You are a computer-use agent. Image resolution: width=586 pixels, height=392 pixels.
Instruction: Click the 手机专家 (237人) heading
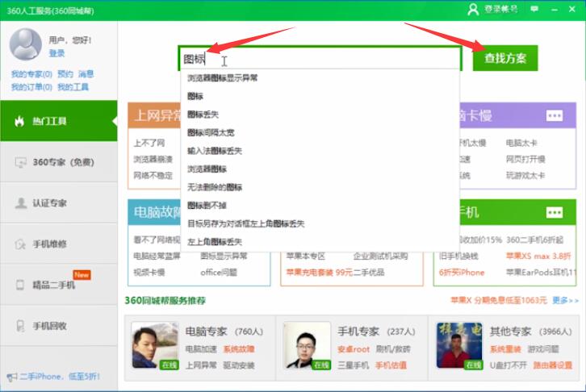pyautogui.click(x=377, y=332)
